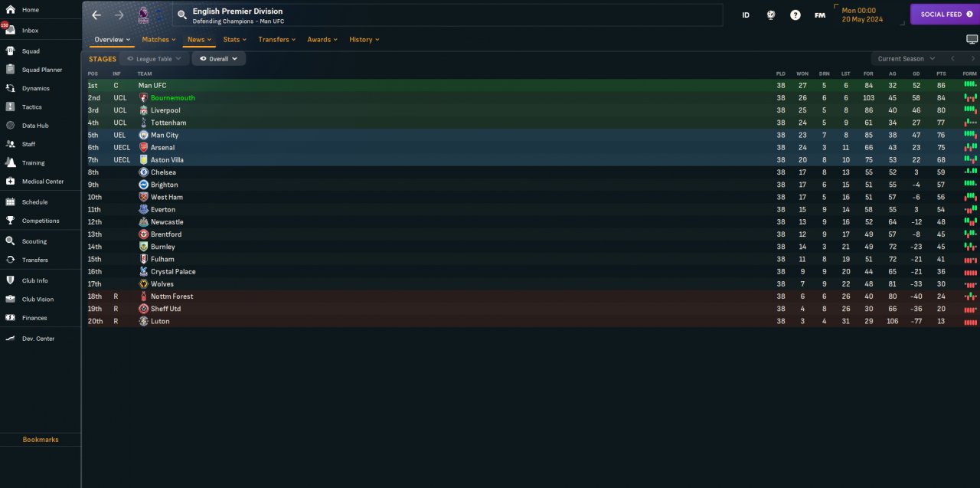Open the FM menu
Viewport: 980px width, 488px height.
coord(820,15)
